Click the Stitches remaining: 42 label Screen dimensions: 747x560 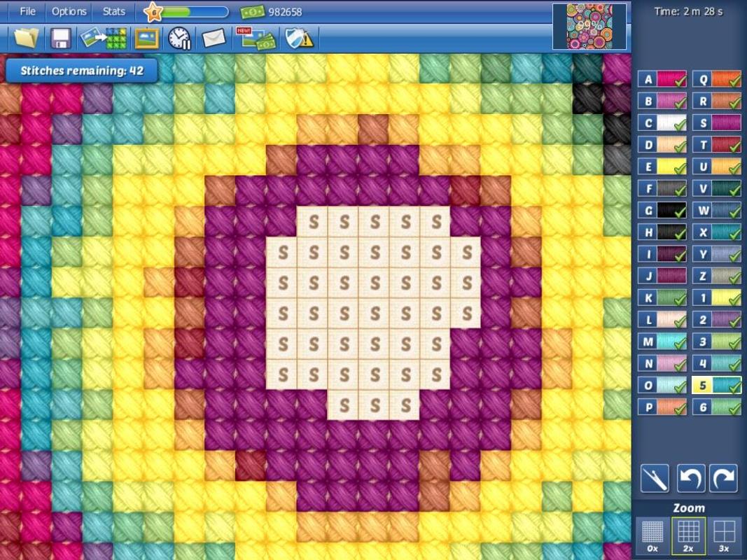[82, 71]
